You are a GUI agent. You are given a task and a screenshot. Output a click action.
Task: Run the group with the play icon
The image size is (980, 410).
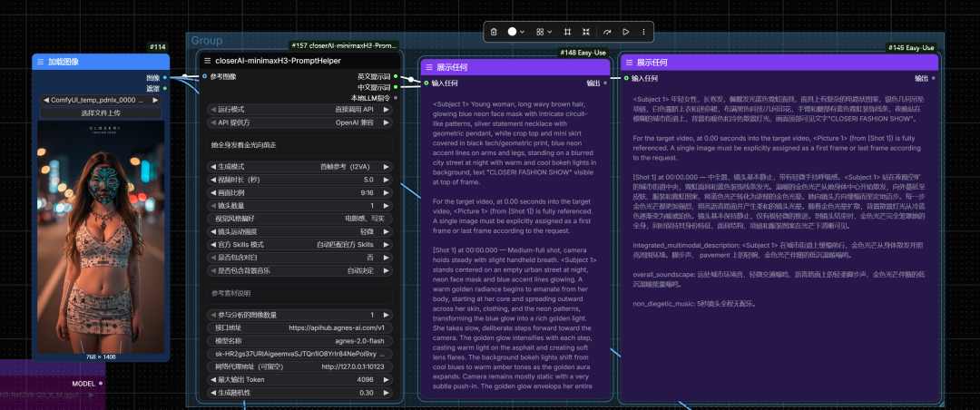click(625, 32)
